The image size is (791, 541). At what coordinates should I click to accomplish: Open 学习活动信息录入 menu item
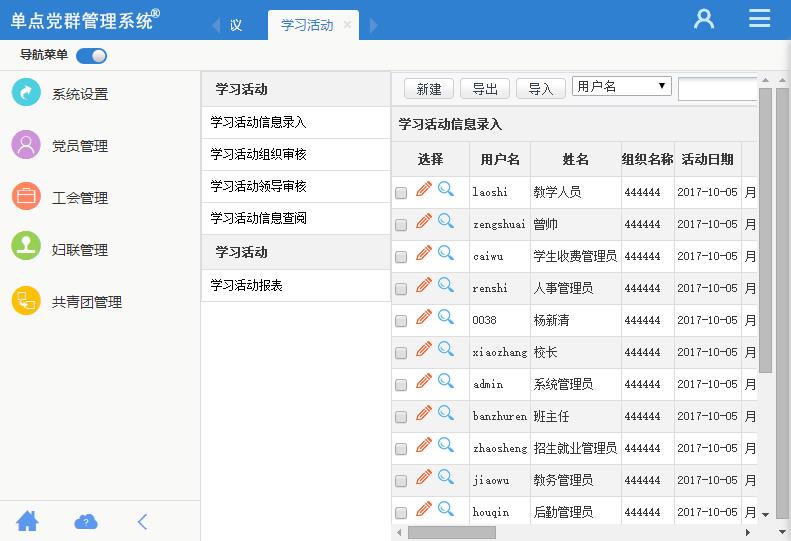click(x=296, y=122)
